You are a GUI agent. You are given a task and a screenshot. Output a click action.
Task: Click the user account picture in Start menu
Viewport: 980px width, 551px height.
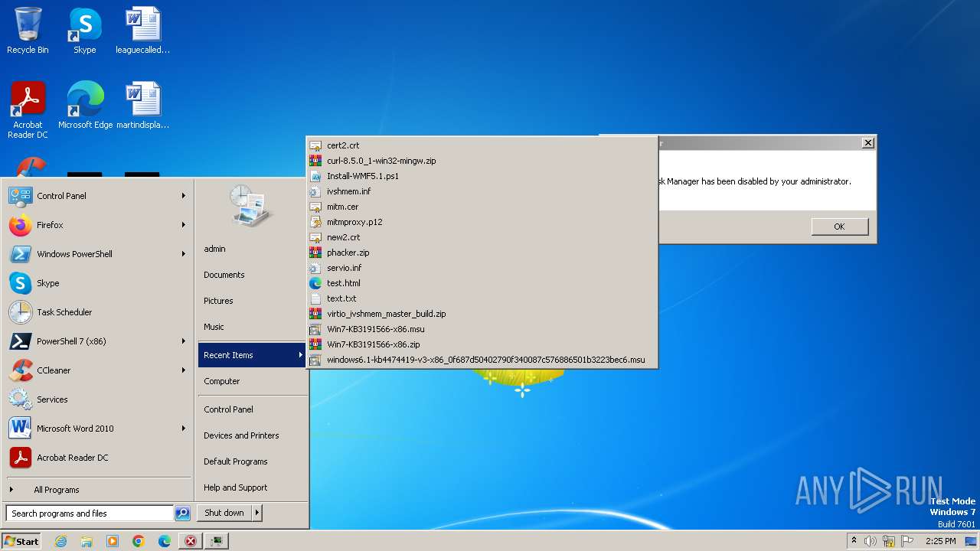pos(251,206)
